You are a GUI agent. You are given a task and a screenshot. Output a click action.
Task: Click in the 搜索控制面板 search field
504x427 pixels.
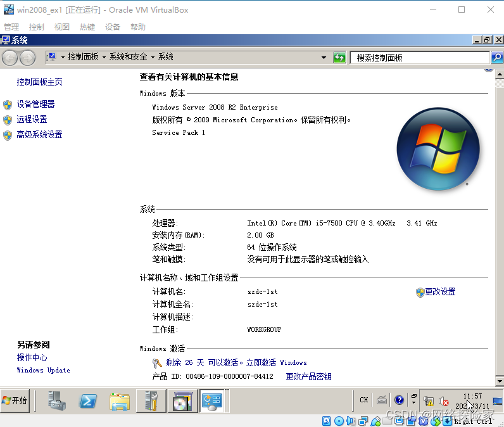click(x=419, y=58)
